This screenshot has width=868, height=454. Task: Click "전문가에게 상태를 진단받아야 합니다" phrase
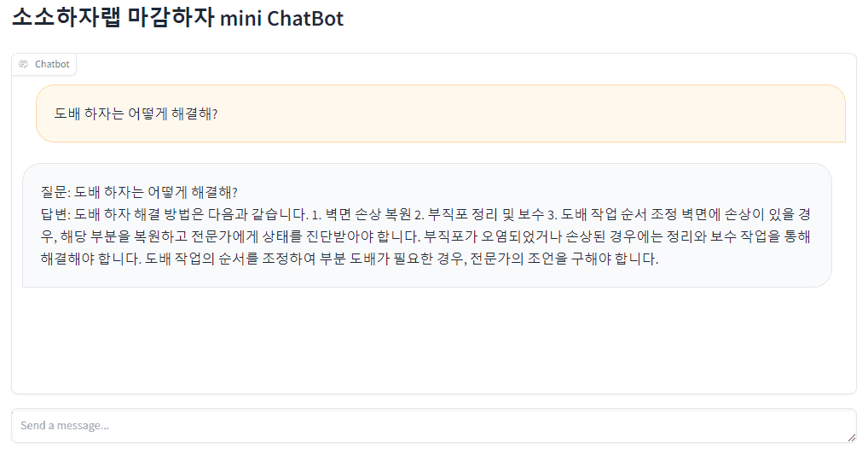[306, 236]
